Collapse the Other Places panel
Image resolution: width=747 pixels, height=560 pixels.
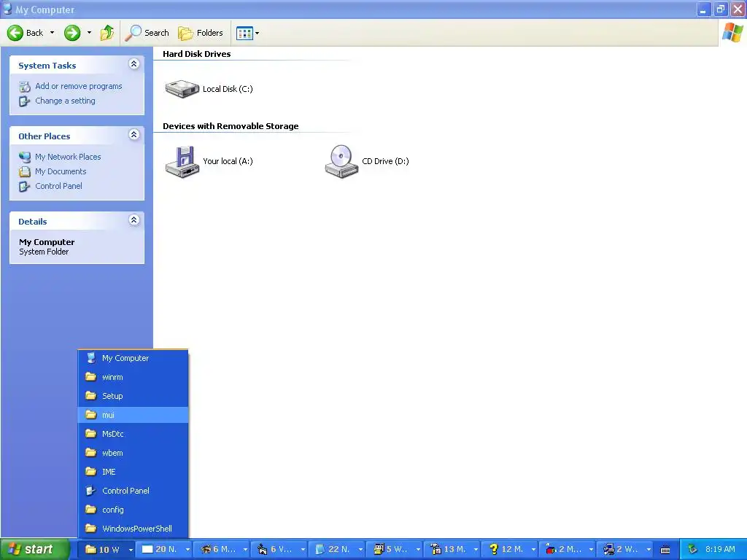[x=134, y=135]
